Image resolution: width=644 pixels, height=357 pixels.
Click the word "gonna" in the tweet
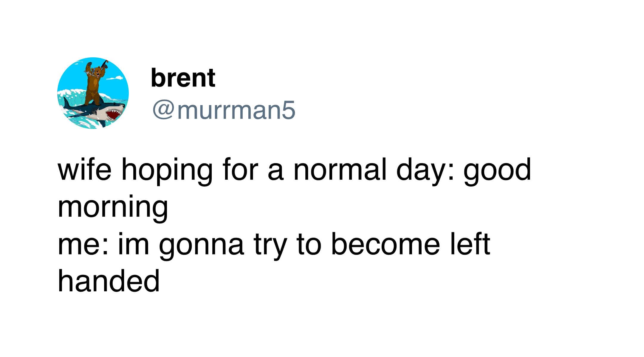202,246
